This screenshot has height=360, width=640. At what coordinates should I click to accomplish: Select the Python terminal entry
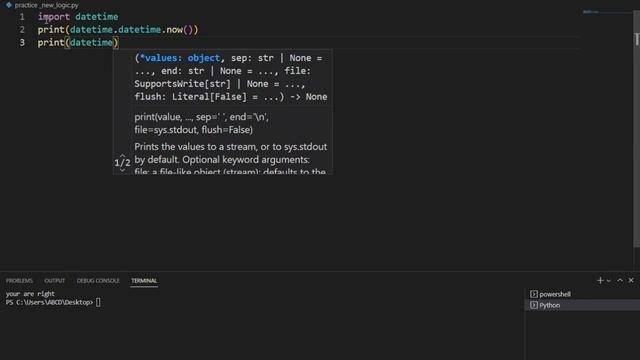[x=582, y=305]
